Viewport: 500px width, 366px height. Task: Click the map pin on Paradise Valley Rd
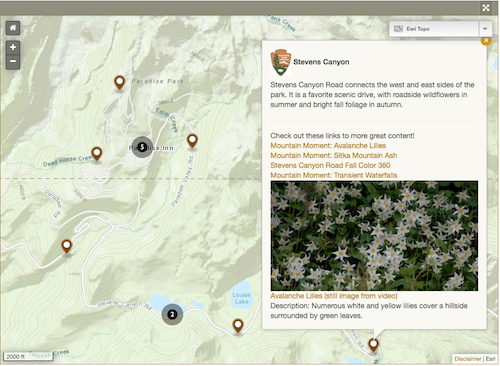(x=192, y=141)
